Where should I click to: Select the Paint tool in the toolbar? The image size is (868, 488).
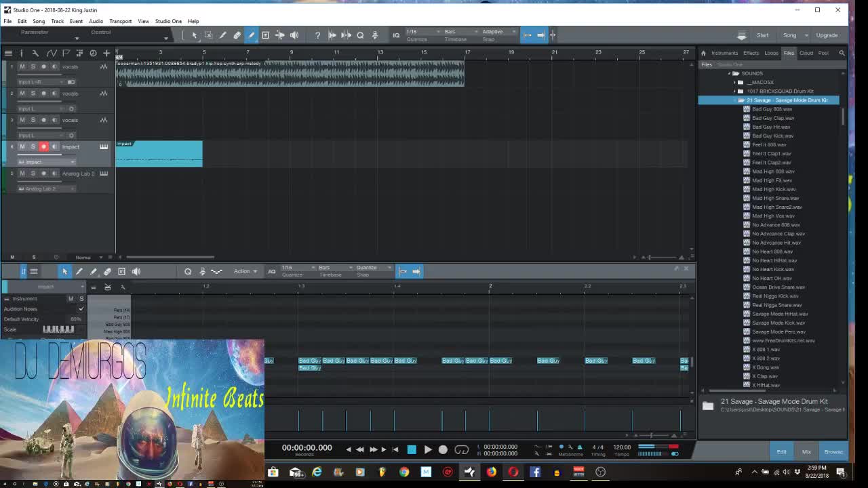250,35
